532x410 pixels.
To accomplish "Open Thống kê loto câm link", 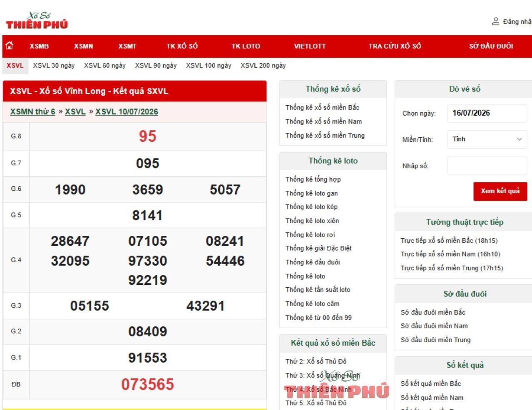I will pyautogui.click(x=312, y=304).
